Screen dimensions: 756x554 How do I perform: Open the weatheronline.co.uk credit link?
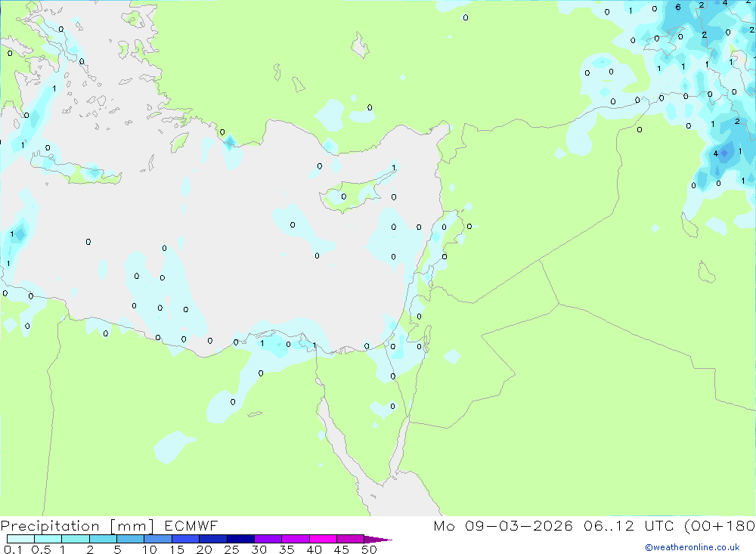[692, 547]
